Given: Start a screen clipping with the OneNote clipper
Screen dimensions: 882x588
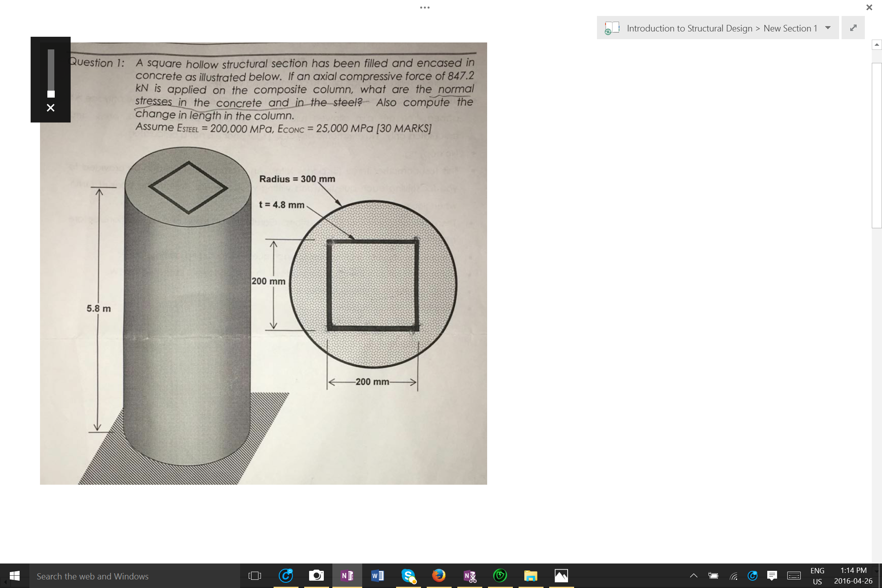Looking at the screenshot, I should (470, 576).
